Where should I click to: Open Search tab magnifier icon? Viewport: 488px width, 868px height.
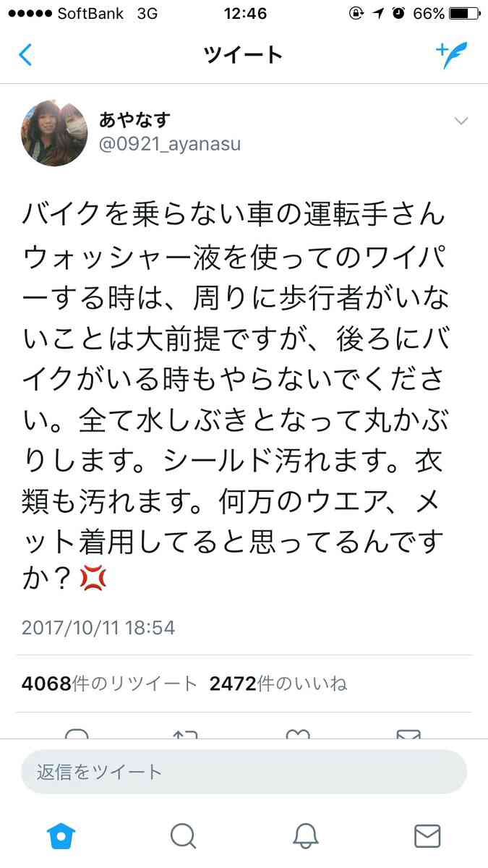[184, 835]
